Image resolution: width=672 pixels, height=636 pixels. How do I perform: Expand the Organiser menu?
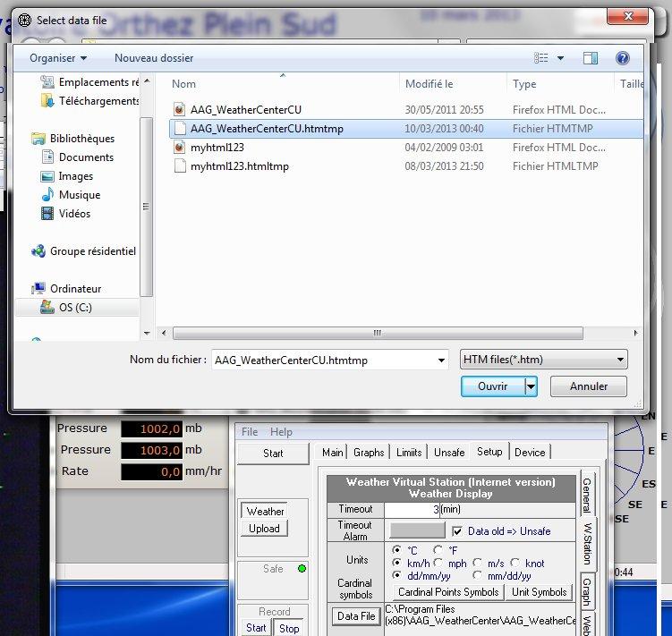click(x=58, y=58)
